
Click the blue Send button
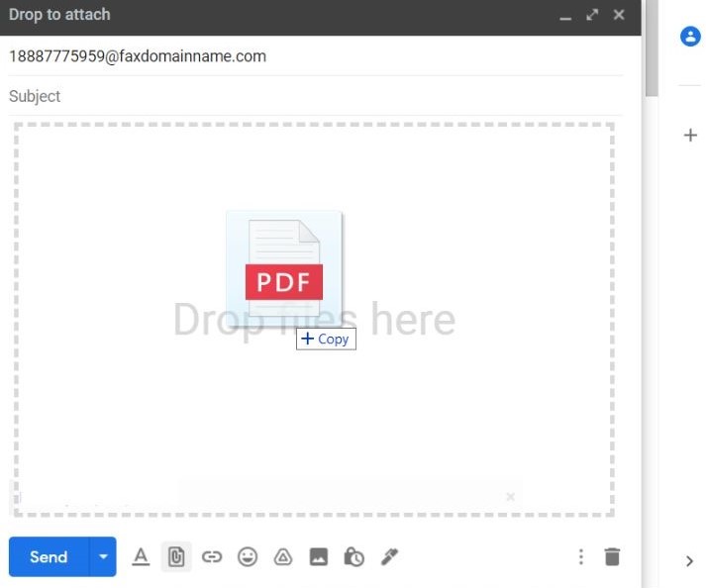(x=50, y=557)
